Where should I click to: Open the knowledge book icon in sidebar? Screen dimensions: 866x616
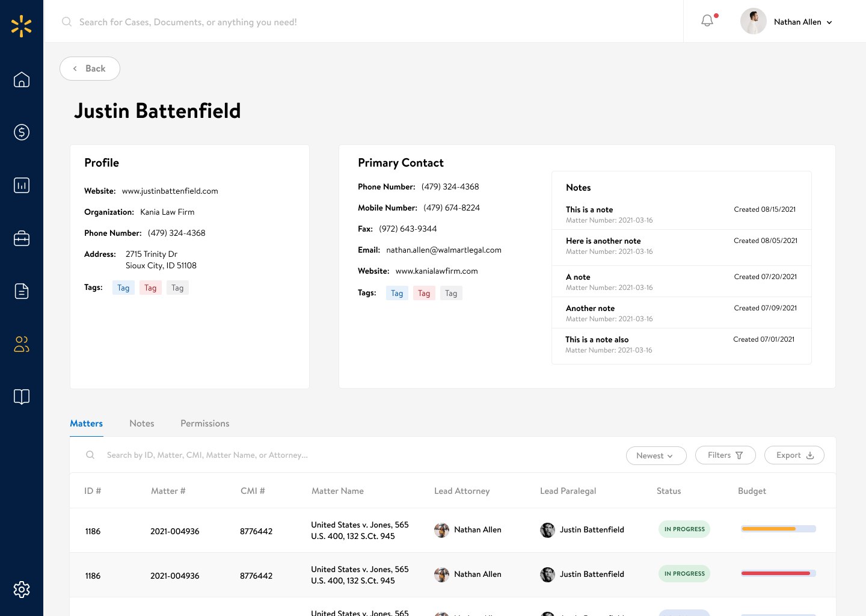pyautogui.click(x=22, y=397)
